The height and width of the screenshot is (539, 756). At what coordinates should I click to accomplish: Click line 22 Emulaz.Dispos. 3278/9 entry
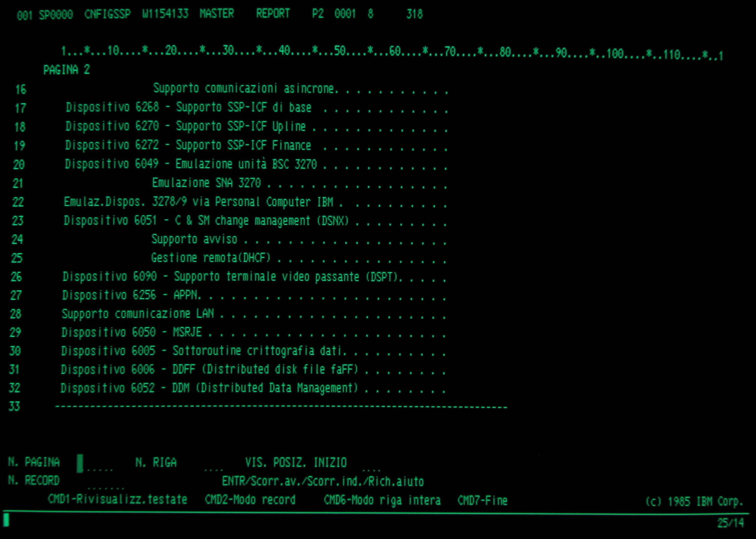coord(198,202)
